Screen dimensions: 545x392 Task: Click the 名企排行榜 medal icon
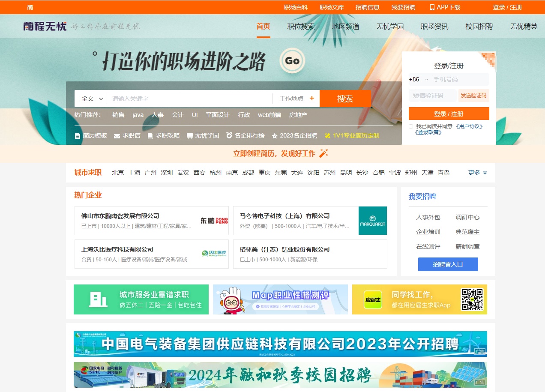[x=229, y=135]
